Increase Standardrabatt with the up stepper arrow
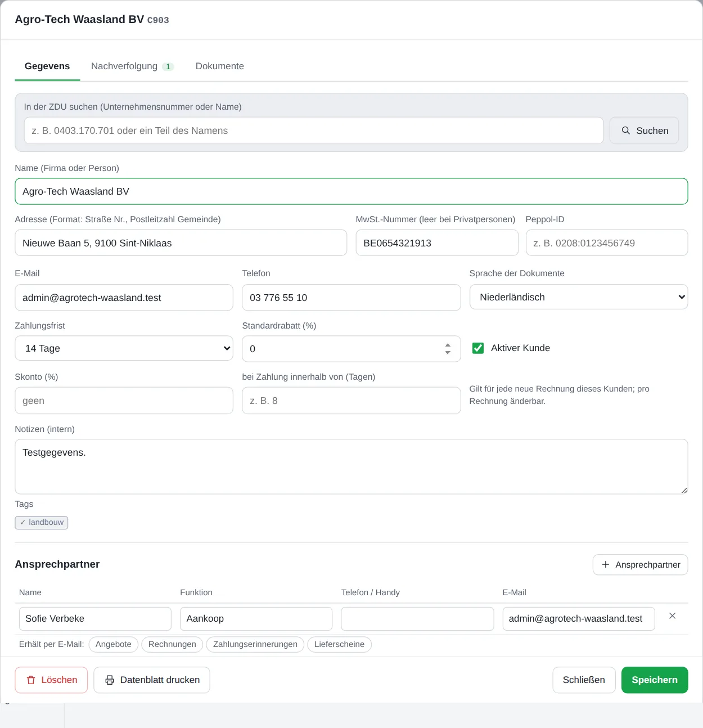The height and width of the screenshot is (728, 703). click(x=448, y=345)
